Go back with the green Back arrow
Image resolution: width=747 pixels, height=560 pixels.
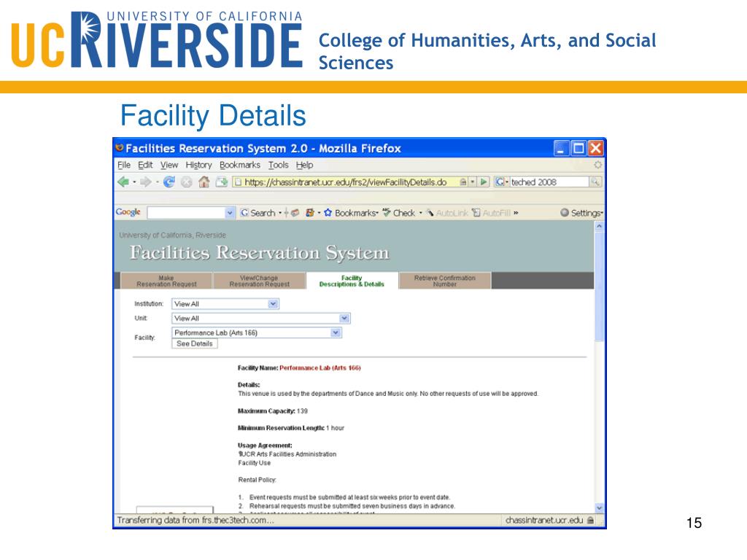click(x=123, y=182)
